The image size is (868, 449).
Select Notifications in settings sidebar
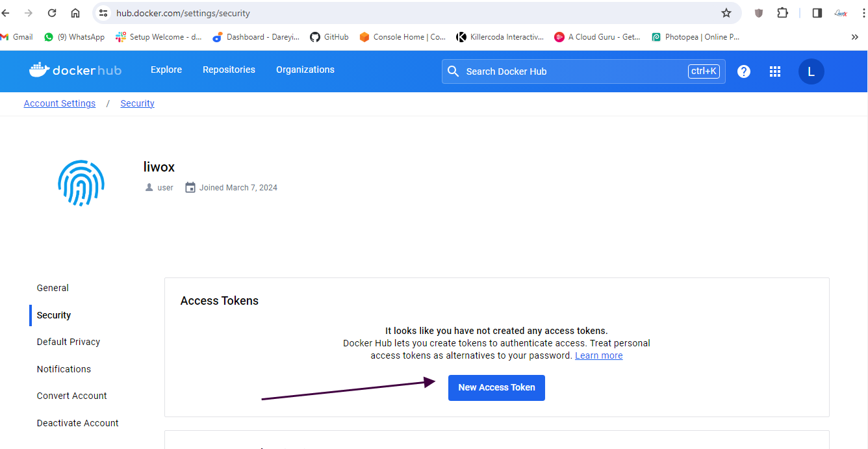(64, 369)
